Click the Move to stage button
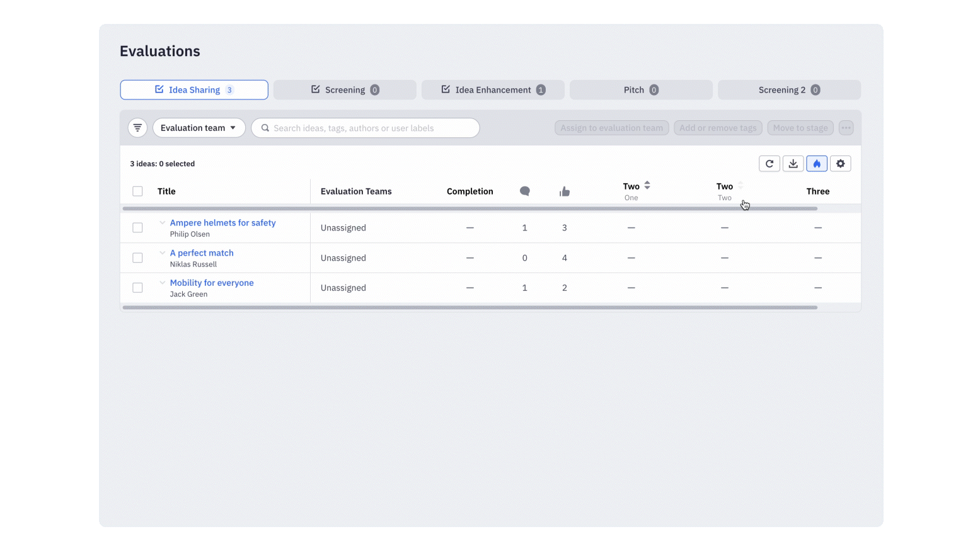 tap(800, 127)
